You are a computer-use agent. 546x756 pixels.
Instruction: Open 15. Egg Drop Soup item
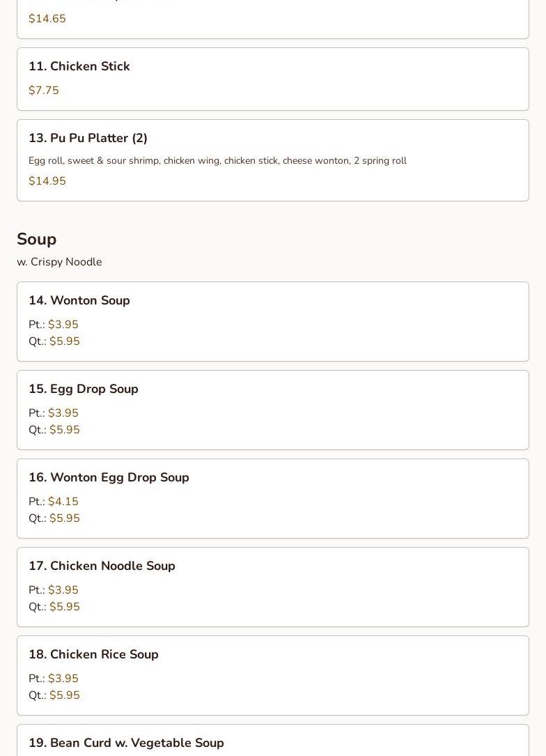pos(84,389)
